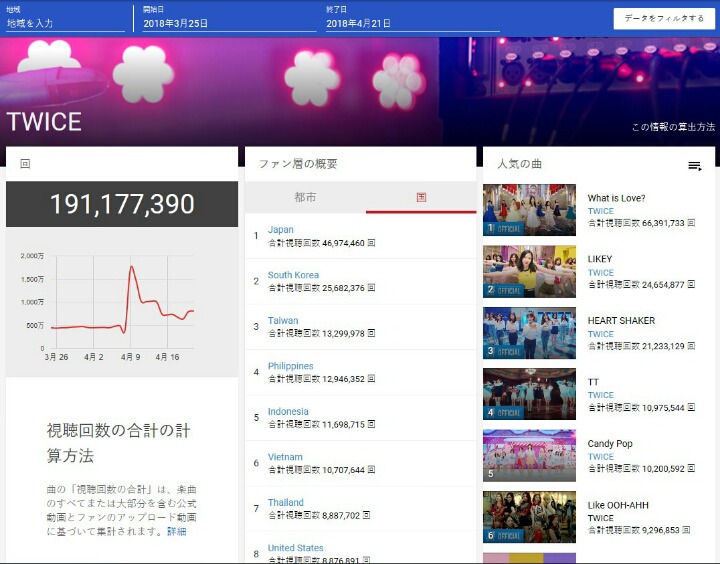Click the TWICE artist banner title

pos(44,122)
